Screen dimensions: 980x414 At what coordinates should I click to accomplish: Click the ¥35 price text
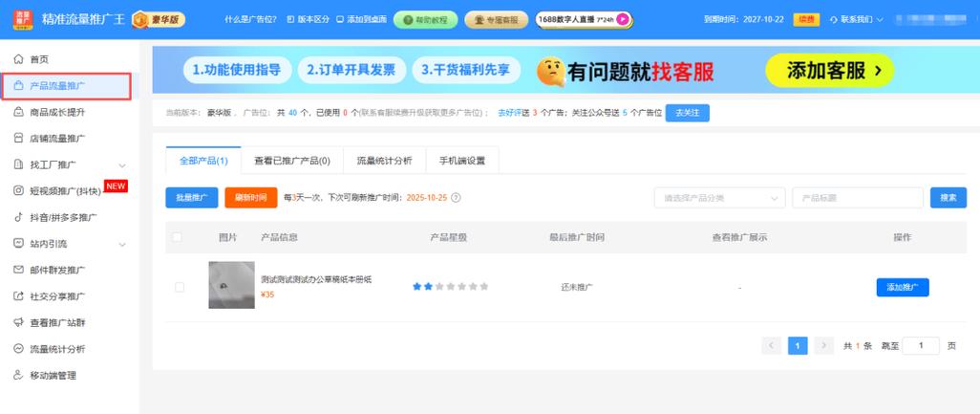(267, 294)
